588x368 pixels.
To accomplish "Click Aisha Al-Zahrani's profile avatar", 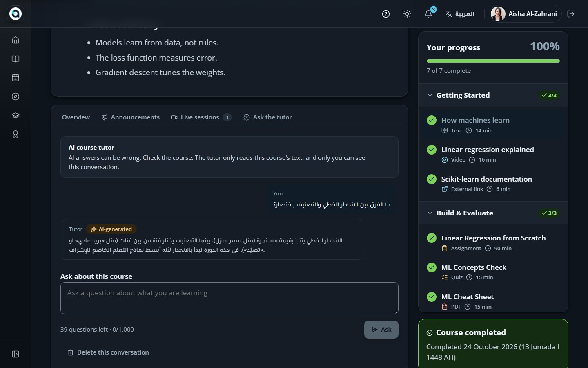I will [x=498, y=14].
